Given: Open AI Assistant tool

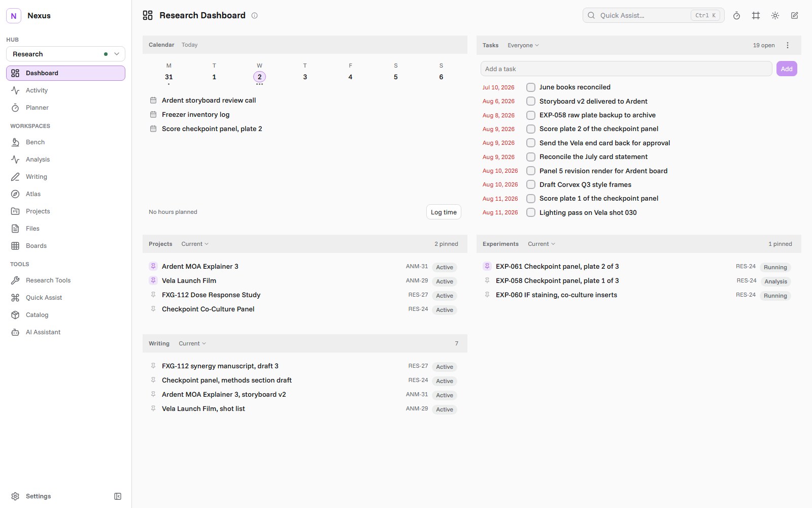Looking at the screenshot, I should (x=65, y=332).
